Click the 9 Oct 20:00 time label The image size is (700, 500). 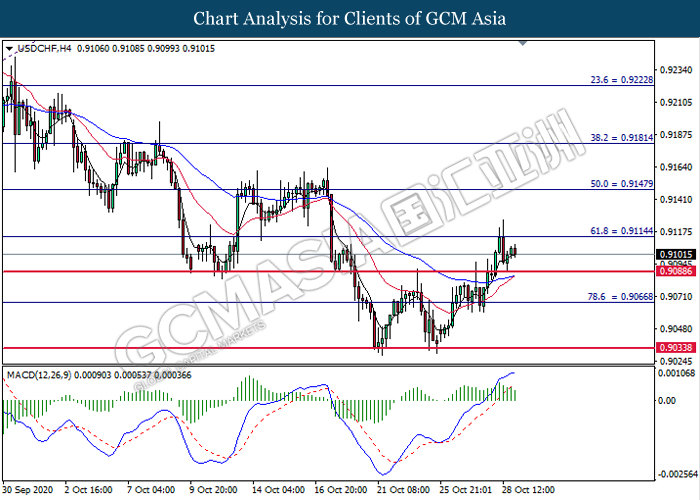(213, 490)
